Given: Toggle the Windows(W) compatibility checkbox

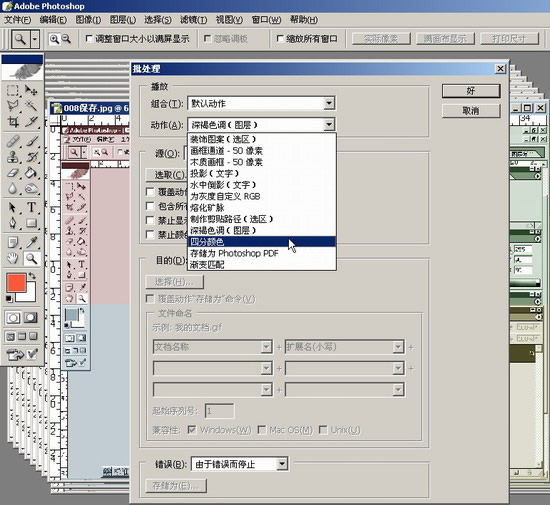Looking at the screenshot, I should 192,430.
